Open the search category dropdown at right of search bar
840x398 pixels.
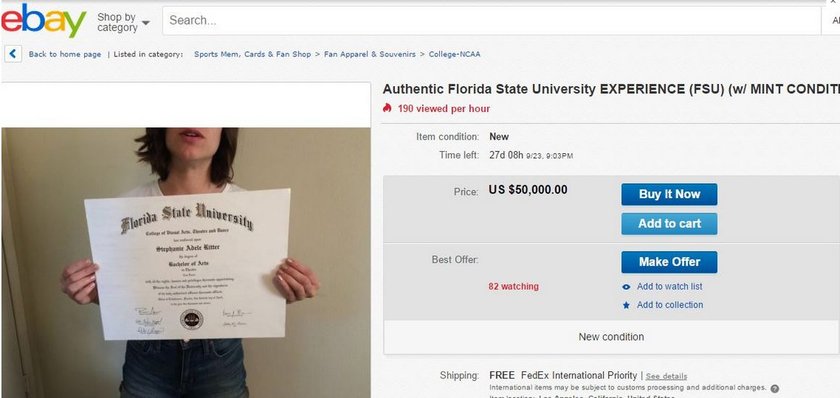(832, 21)
